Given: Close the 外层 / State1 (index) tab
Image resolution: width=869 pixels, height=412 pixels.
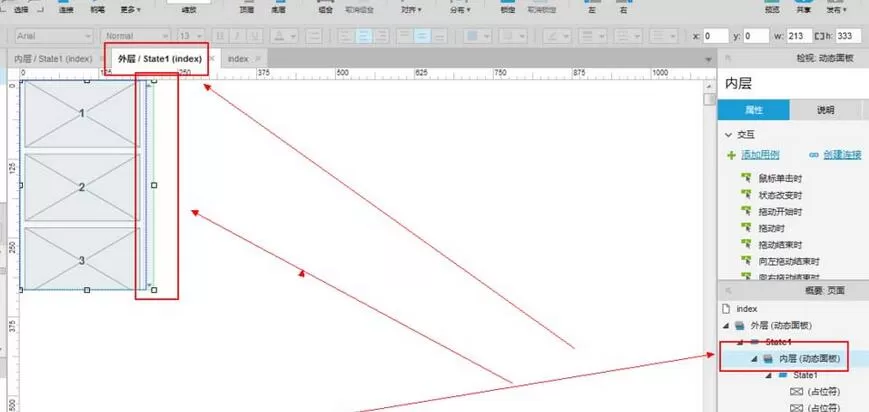Looking at the screenshot, I should coord(211,58).
